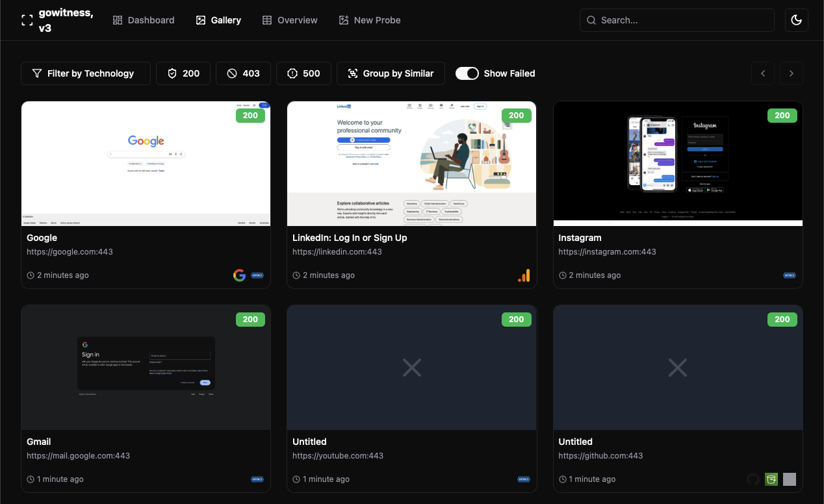824x504 pixels.
Task: Click the HTTP/3 badge on the Gmail card
Action: (x=257, y=479)
